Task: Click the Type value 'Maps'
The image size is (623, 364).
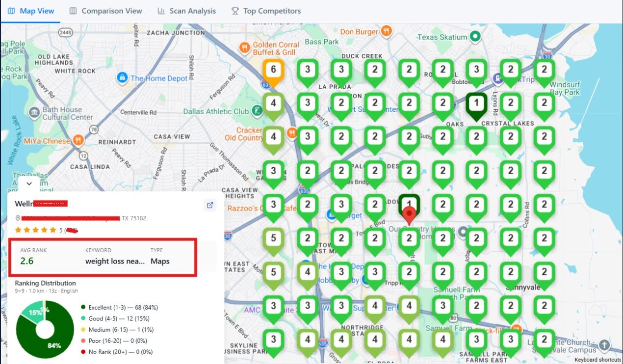Action: coord(160,261)
